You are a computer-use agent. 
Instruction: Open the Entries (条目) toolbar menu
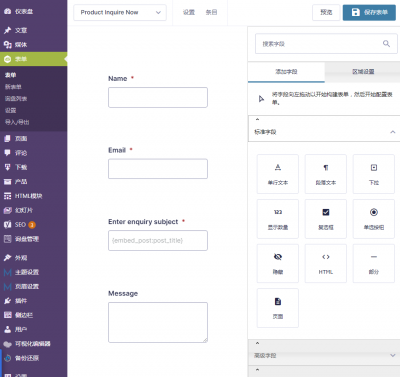click(x=211, y=12)
